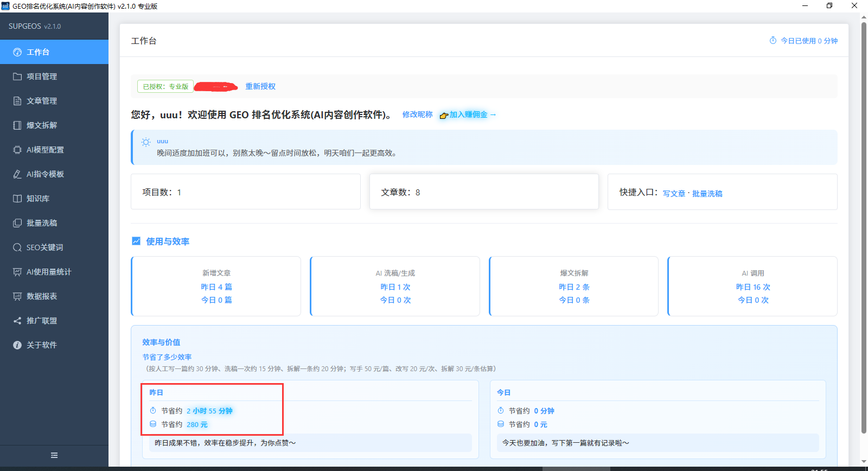Open 知识库 menu item

coord(54,199)
